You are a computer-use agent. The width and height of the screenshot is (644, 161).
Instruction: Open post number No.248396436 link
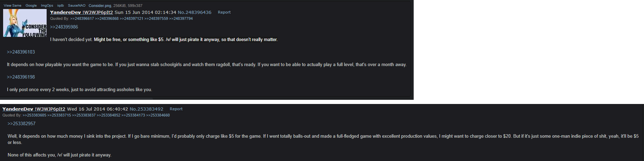pyautogui.click(x=194, y=12)
